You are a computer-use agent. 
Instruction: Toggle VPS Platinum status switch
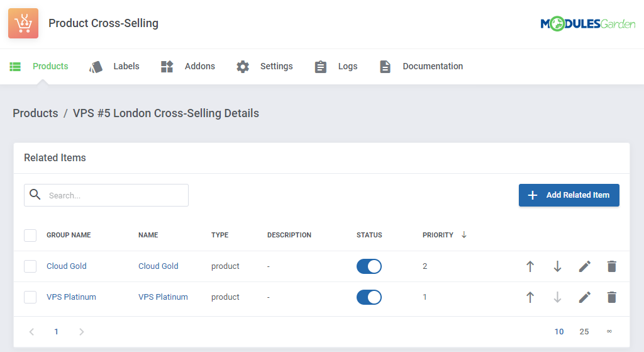pyautogui.click(x=369, y=297)
